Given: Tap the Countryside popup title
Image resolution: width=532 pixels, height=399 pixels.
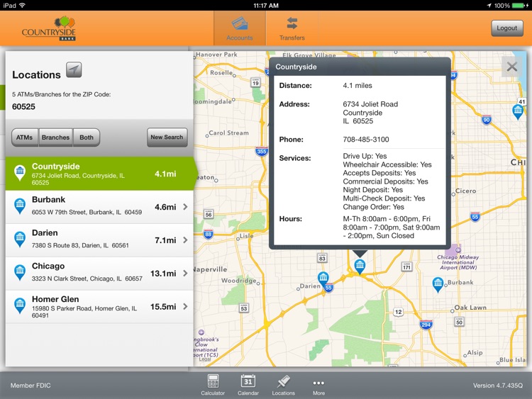Looking at the screenshot, I should coord(296,67).
